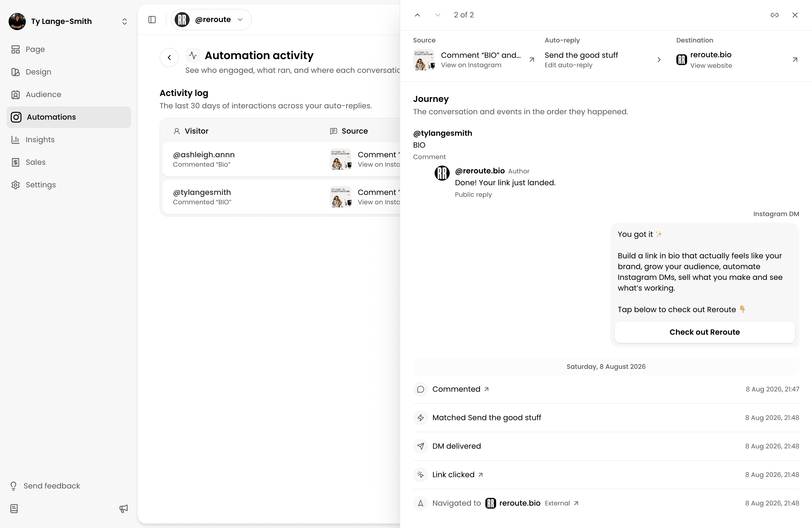812x528 pixels.
Task: Open the Design section in sidebar
Action: [68, 72]
